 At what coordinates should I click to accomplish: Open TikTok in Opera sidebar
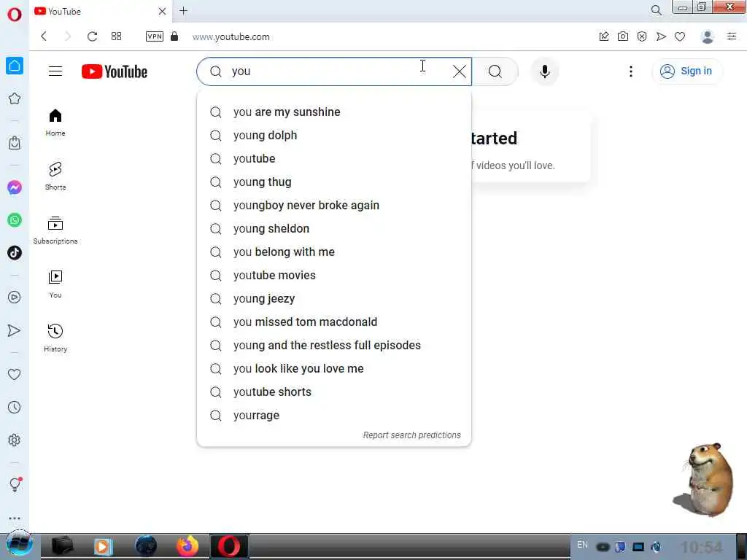click(15, 252)
